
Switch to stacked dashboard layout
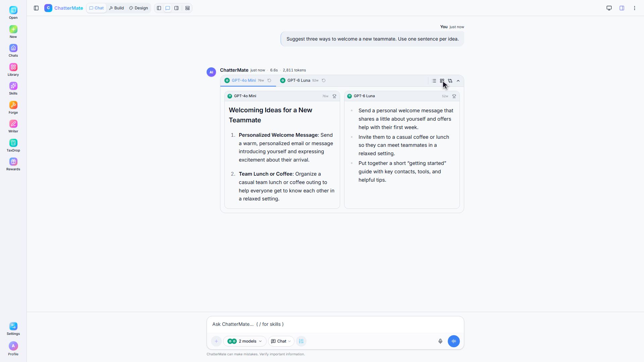coord(187,8)
